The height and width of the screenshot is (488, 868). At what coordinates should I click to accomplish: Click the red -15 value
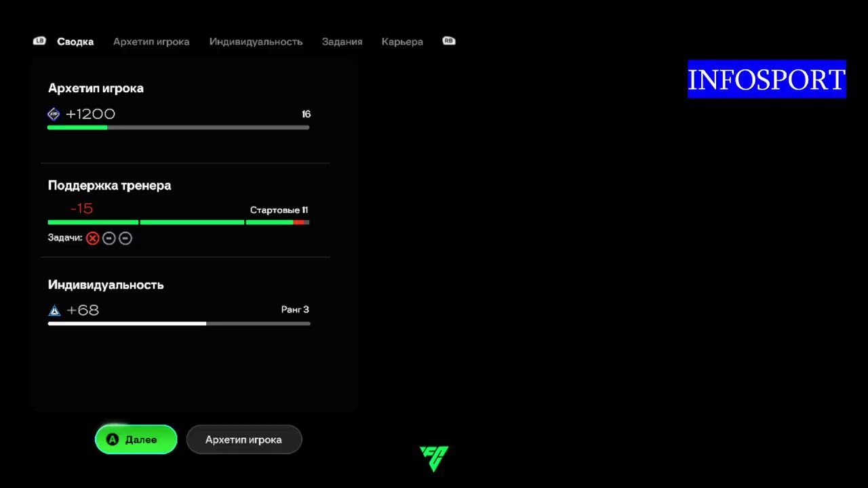(81, 209)
